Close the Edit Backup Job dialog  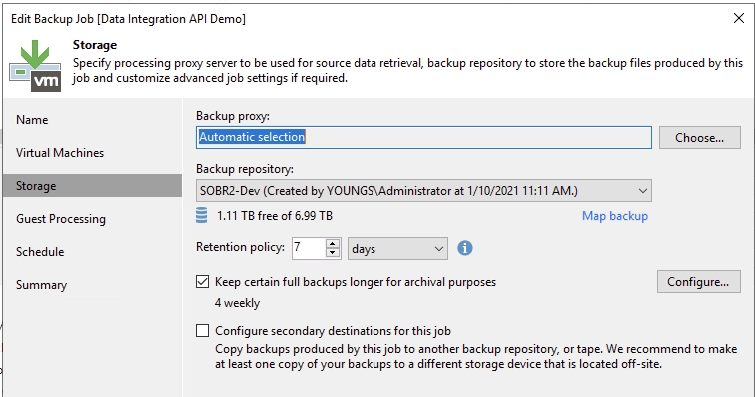tap(739, 18)
